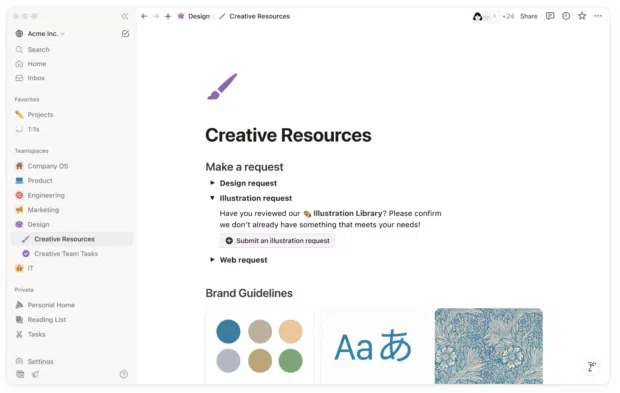Click the Teamspaces section label
This screenshot has width=620, height=393.
coord(32,151)
